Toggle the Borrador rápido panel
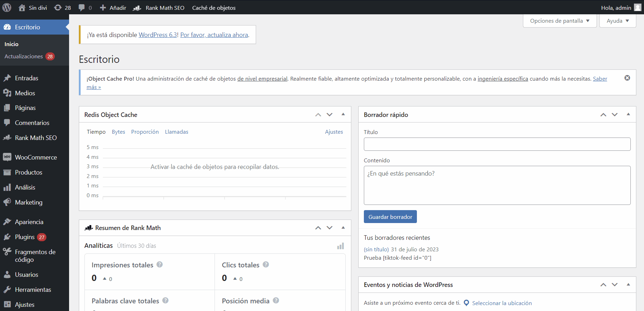644x311 pixels. pos(628,114)
